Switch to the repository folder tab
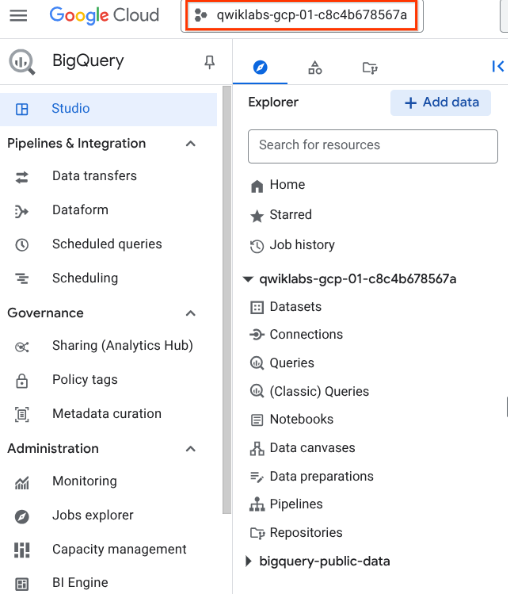This screenshot has width=508, height=594. coord(370,68)
